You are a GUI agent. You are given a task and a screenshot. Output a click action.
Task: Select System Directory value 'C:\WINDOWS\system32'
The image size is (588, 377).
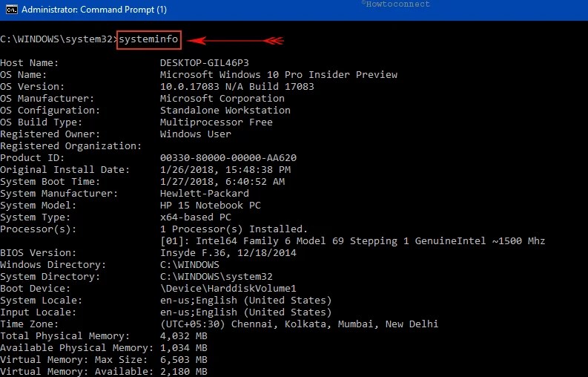[217, 277]
